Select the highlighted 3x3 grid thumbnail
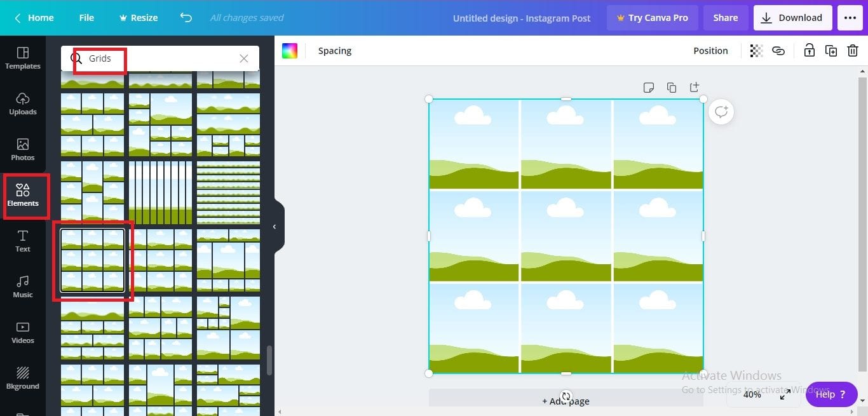Image resolution: width=868 pixels, height=416 pixels. tap(93, 260)
